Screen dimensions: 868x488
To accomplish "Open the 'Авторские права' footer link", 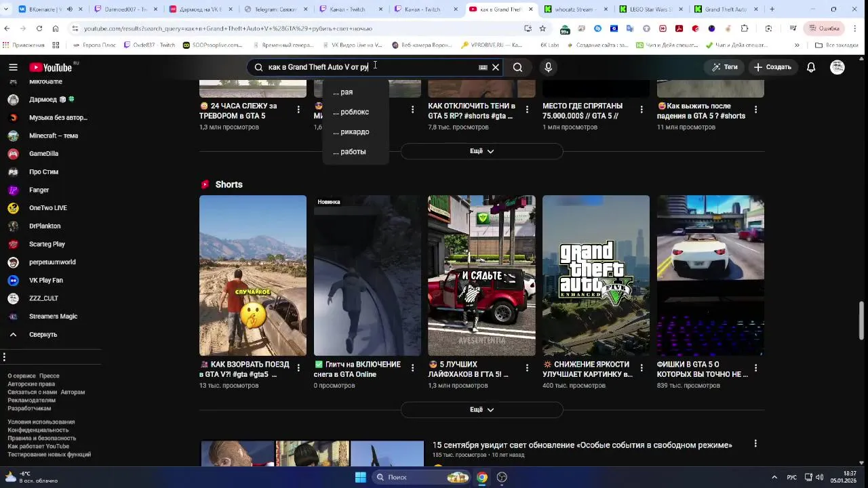I will pyautogui.click(x=31, y=384).
